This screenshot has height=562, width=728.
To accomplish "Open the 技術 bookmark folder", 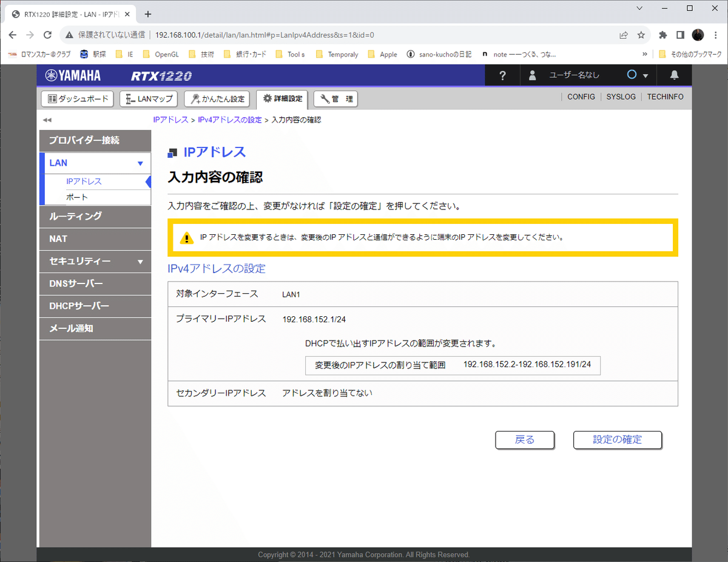I will [x=201, y=54].
